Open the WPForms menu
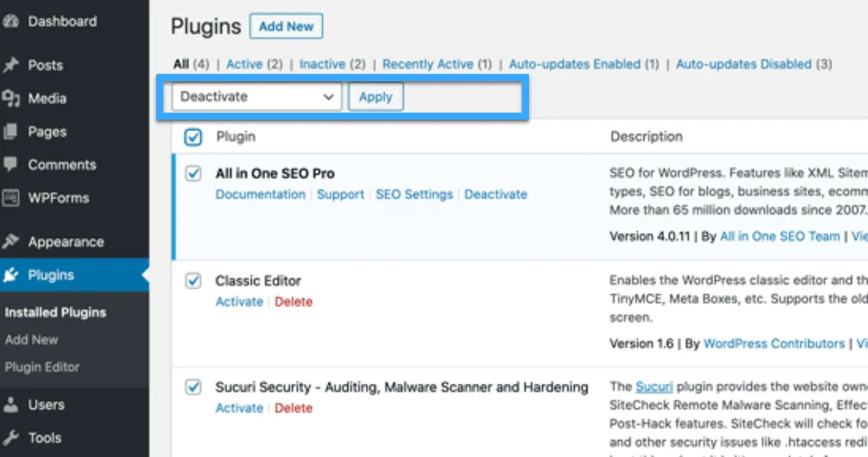 tap(58, 198)
